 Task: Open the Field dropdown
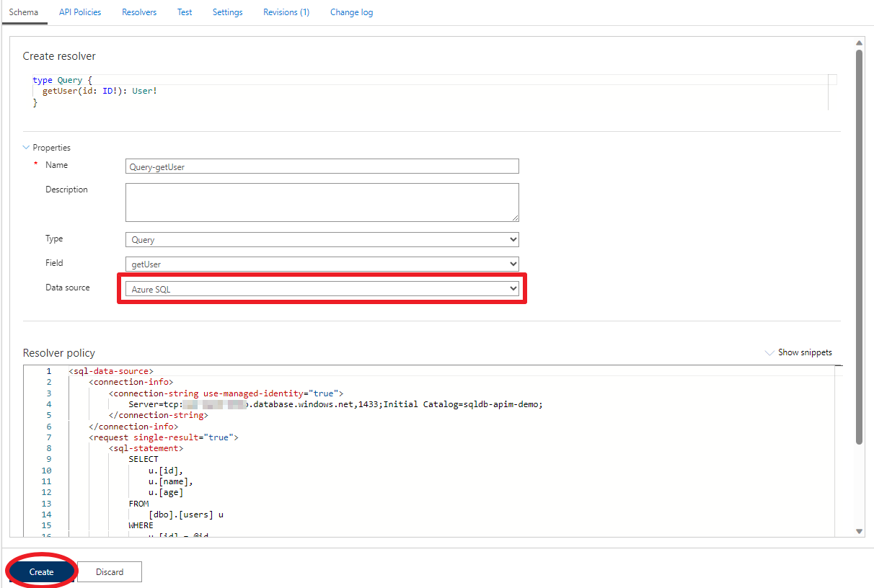tap(322, 264)
